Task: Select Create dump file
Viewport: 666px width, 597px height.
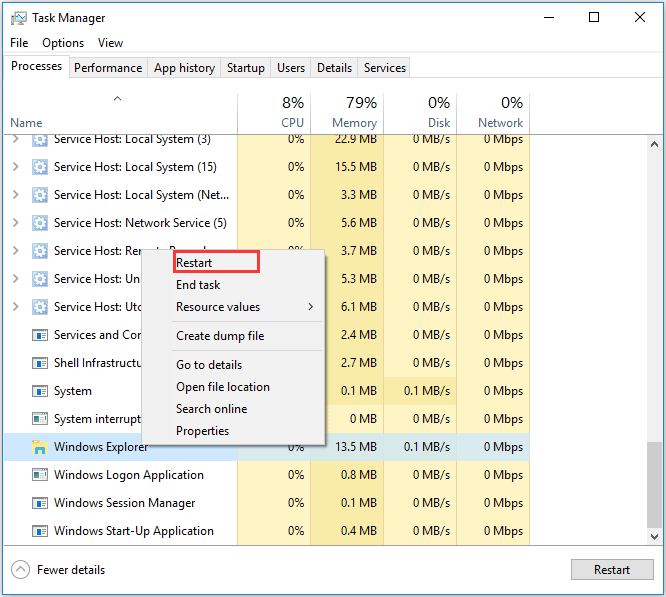Action: click(234, 336)
